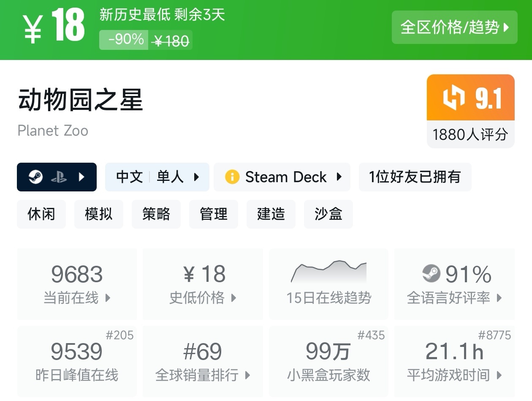Open the 平均游戏时间 average playtime stat
Screen dimensions: 532x401
click(454, 361)
